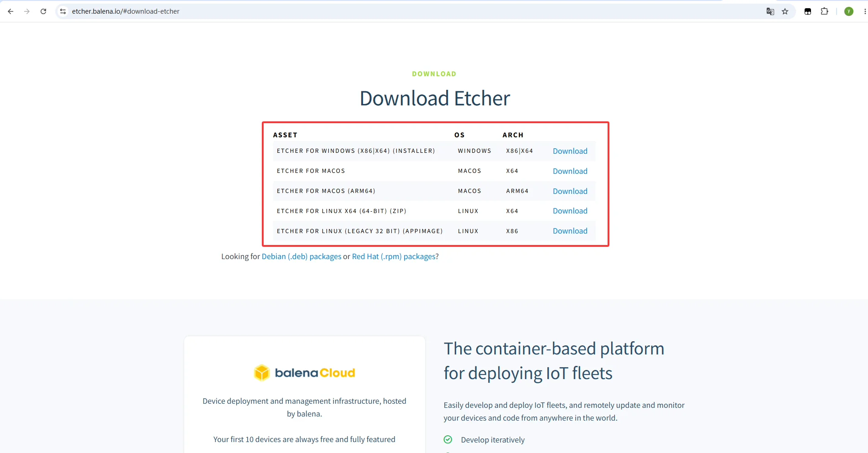Download Etcher Linux legacy 32-bit AppImage
Viewport: 868px width, 453px height.
(570, 231)
